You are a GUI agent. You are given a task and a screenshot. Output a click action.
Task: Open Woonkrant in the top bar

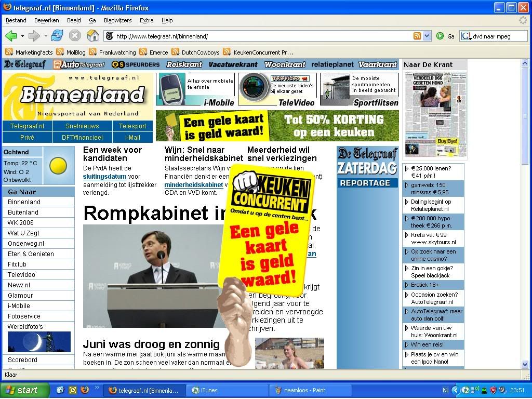(285, 64)
